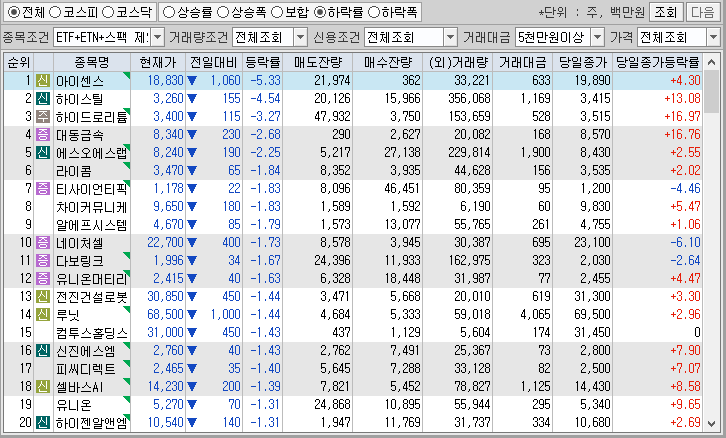Click the 신 badge next to 루닛
Viewport: 726px width, 438px height.
tap(43, 314)
